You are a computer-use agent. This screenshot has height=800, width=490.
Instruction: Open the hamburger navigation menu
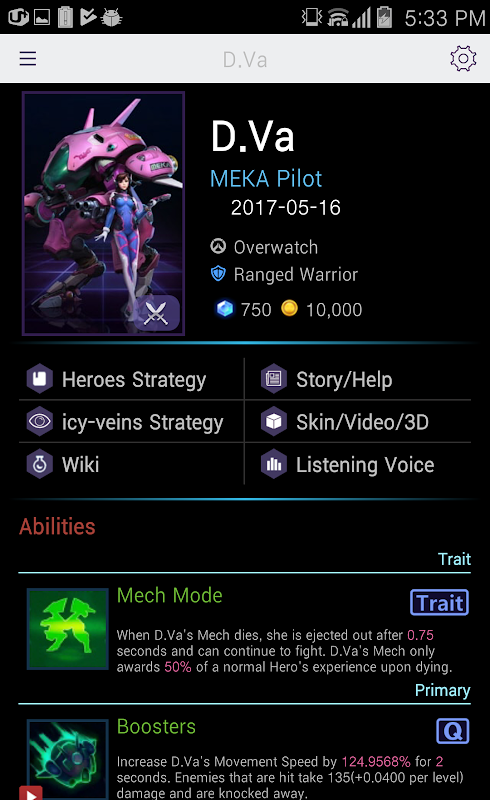click(28, 59)
